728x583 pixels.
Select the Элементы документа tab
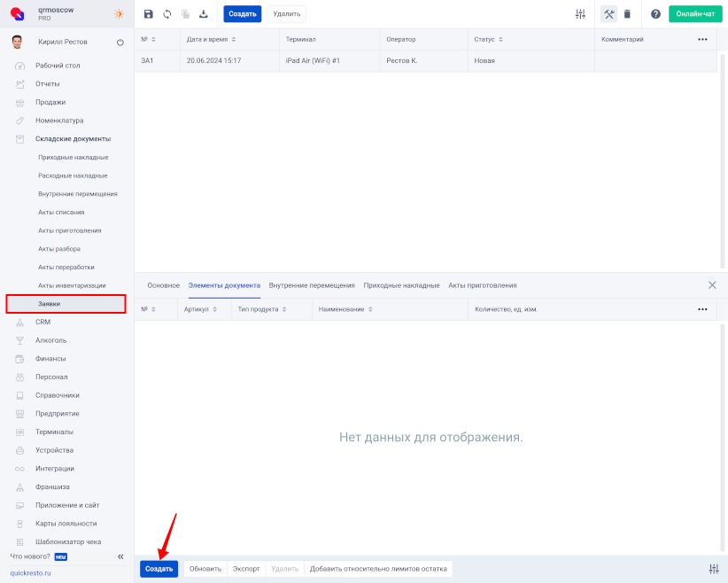224,285
